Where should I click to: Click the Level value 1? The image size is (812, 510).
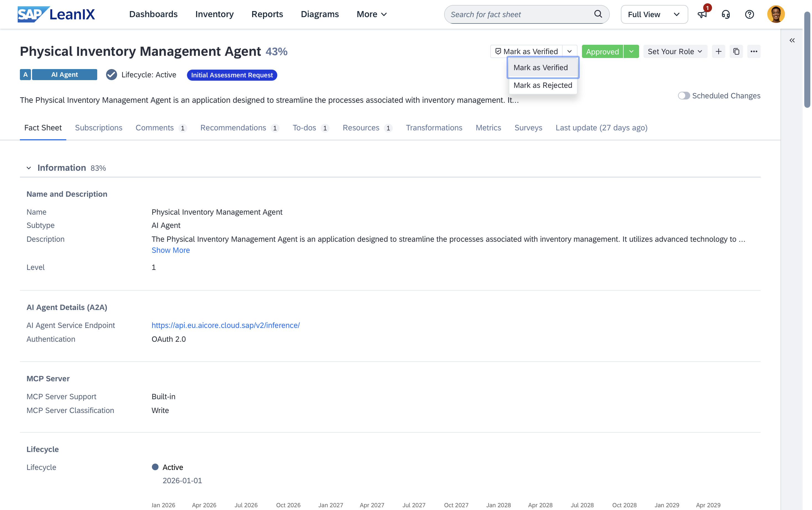tap(154, 267)
